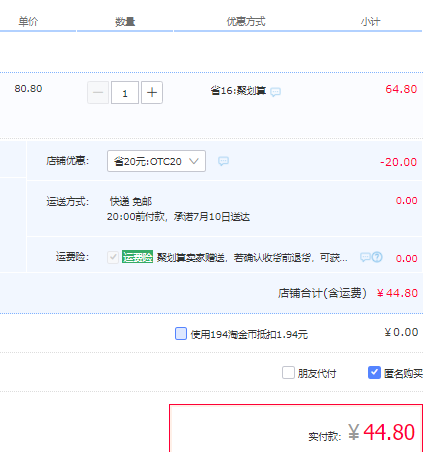The height and width of the screenshot is (452, 444).
Task: Click the question mark help icon in 运费险 row
Action: [377, 257]
